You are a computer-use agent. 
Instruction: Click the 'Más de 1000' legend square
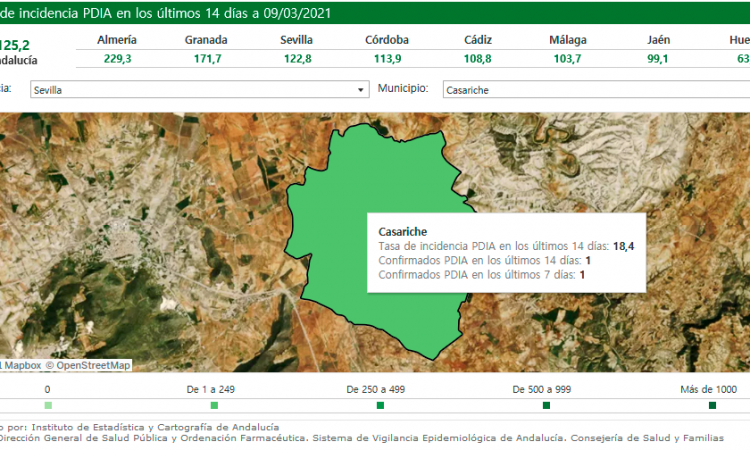(712, 405)
